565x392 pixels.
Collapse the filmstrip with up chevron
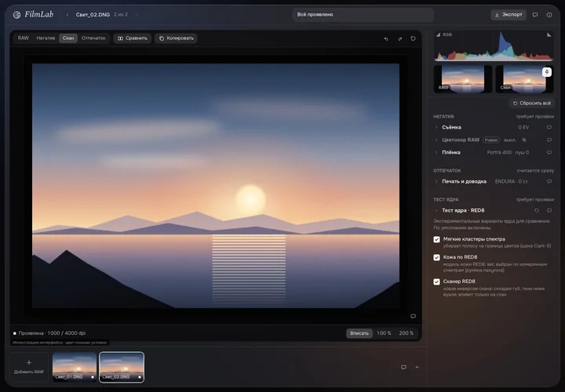click(417, 367)
